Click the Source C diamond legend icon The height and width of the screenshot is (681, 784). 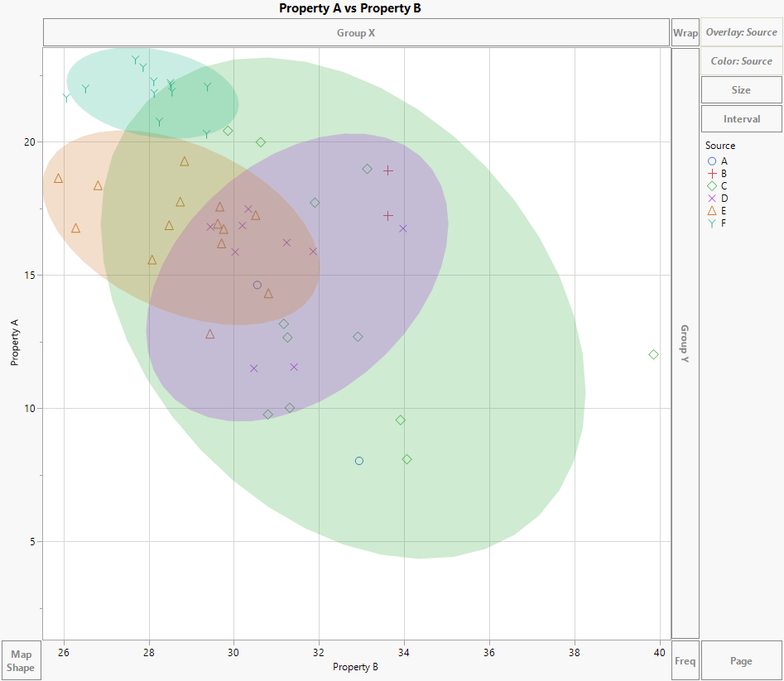[711, 185]
